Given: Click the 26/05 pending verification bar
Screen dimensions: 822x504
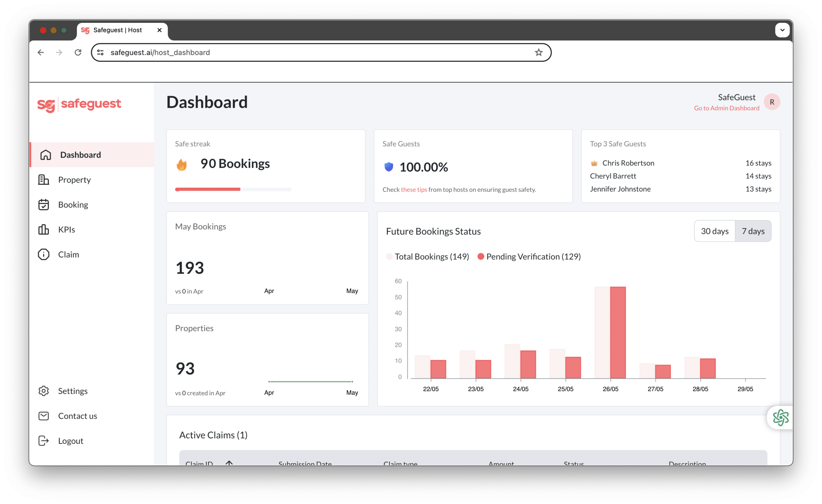Looking at the screenshot, I should point(617,332).
